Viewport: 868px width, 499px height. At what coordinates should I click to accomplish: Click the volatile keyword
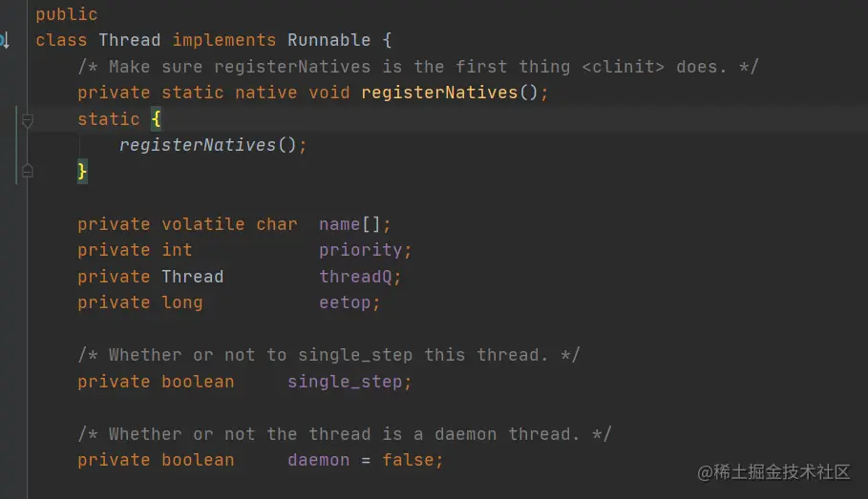click(202, 224)
